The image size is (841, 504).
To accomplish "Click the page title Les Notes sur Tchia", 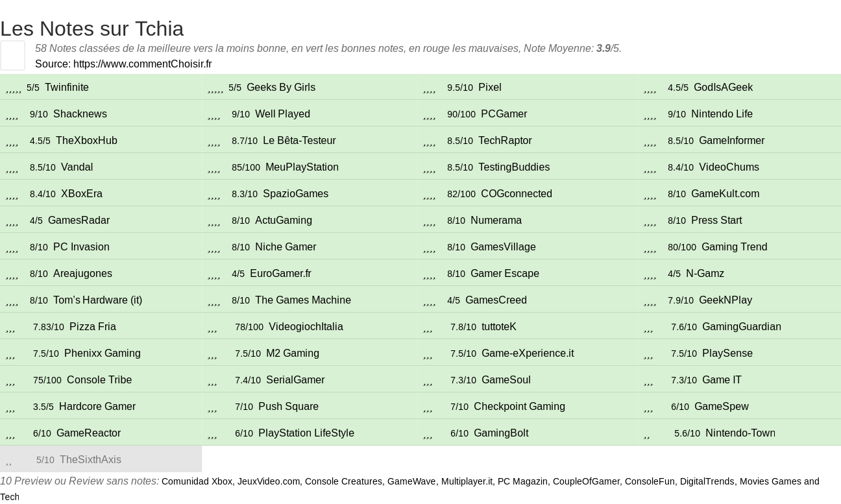I will (92, 29).
